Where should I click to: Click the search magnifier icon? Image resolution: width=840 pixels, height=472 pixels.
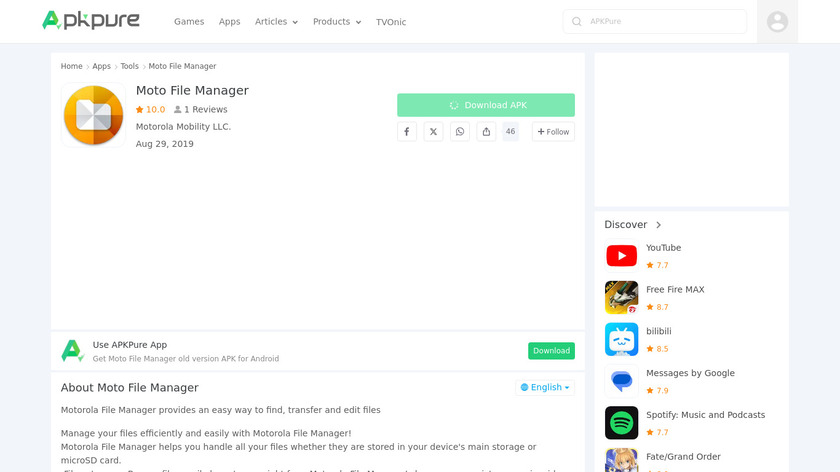point(576,21)
